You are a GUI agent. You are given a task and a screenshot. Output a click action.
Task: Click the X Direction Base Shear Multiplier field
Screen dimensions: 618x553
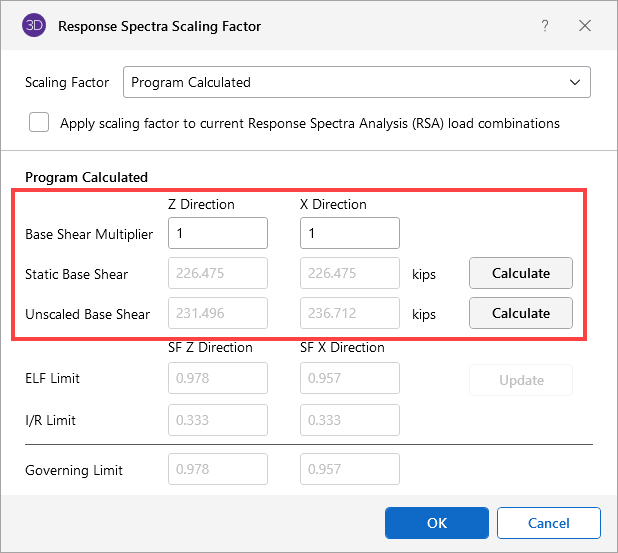coord(350,233)
